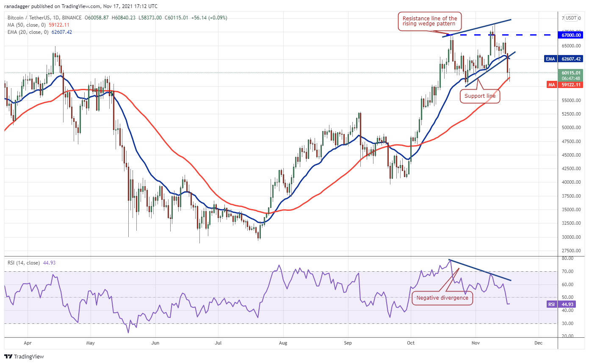Click the green current price label 60115.01

[x=571, y=72]
